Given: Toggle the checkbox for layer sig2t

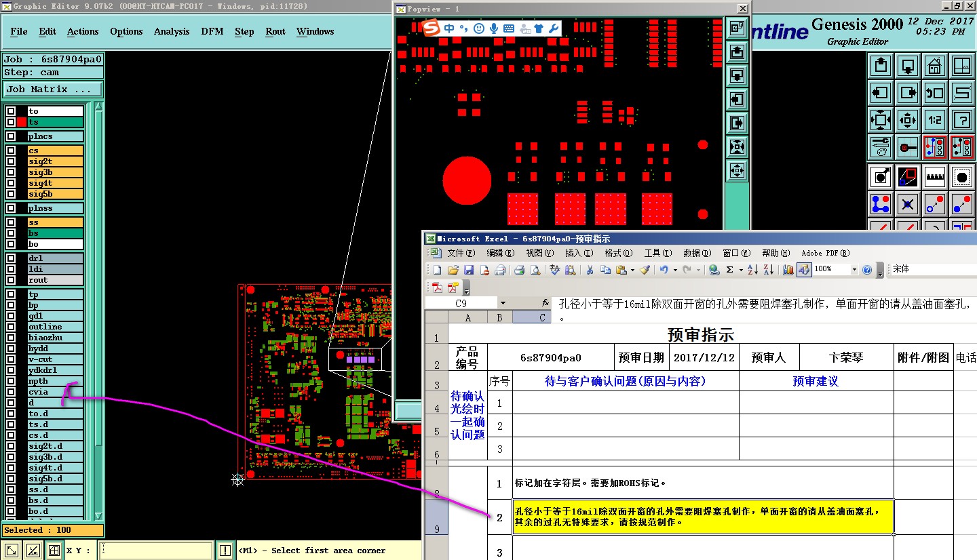Looking at the screenshot, I should (11, 161).
